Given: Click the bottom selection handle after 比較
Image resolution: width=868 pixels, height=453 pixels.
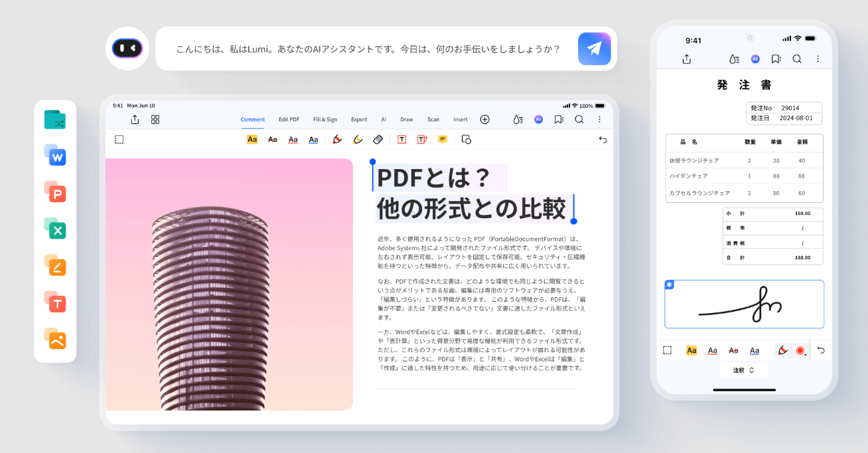Looking at the screenshot, I should [573, 221].
